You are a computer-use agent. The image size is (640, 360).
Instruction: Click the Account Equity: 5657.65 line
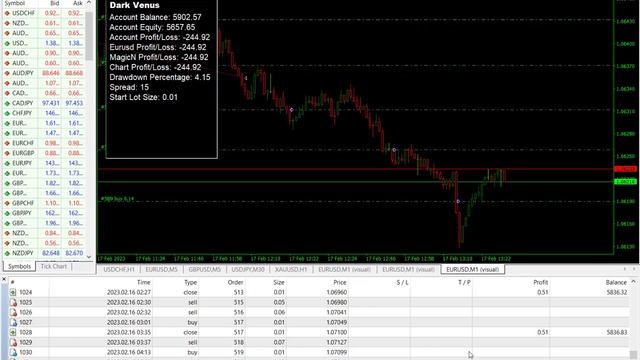152,27
